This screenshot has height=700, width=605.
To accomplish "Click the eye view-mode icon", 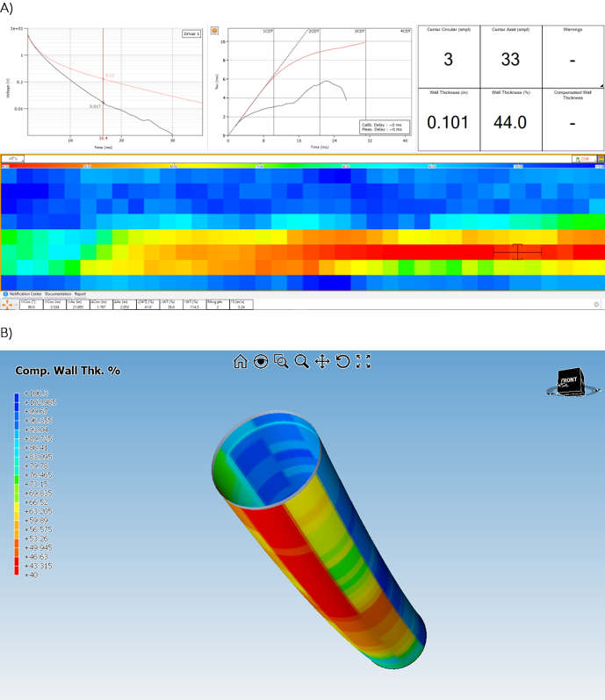I will point(261,361).
